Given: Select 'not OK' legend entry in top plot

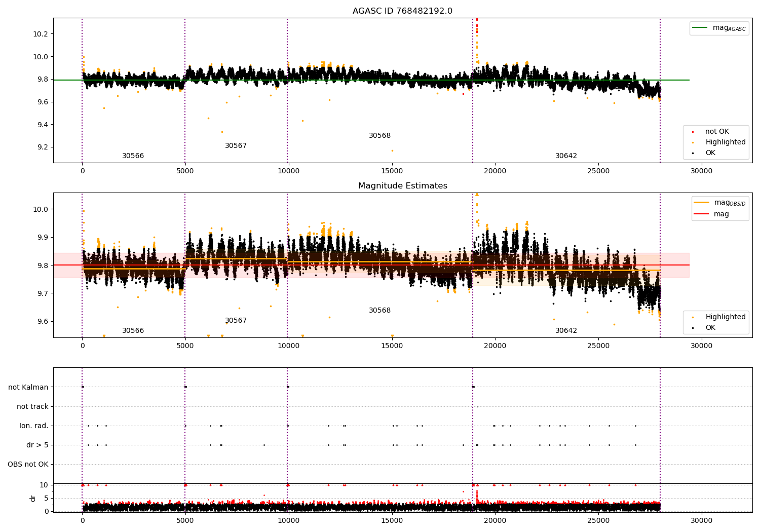Looking at the screenshot, I should [716, 132].
